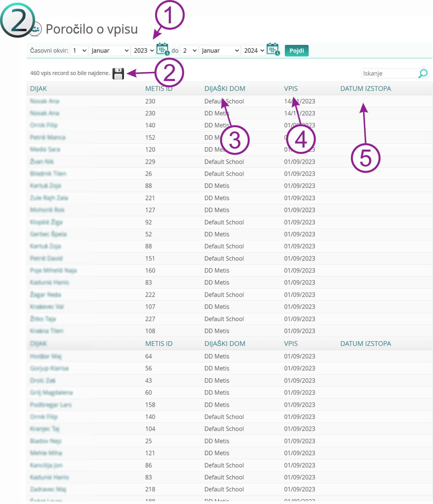
Task: Expand the start day dropdown showing 1
Action: pos(79,50)
